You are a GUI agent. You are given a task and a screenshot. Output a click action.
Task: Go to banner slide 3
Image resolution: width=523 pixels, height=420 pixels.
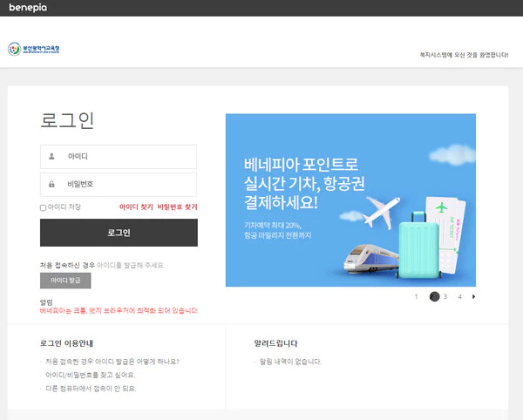click(x=445, y=296)
